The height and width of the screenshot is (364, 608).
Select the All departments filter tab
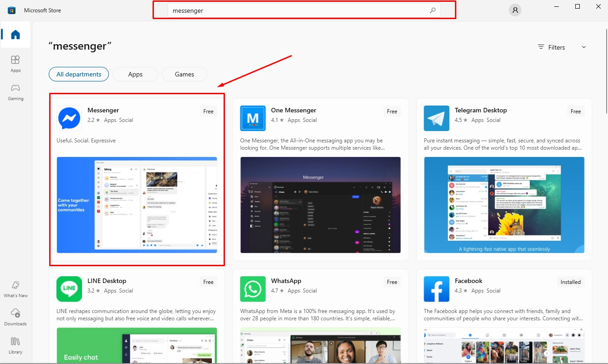click(79, 74)
